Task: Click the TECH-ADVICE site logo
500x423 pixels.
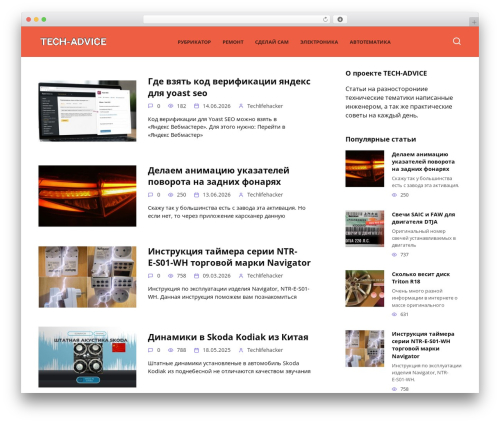Action: (73, 42)
